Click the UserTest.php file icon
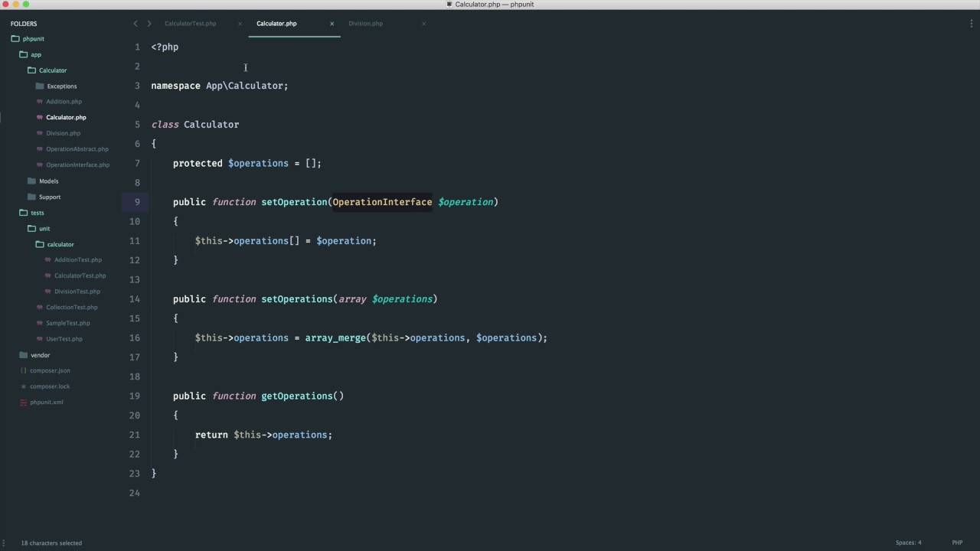The height and width of the screenshot is (551, 980). (39, 339)
